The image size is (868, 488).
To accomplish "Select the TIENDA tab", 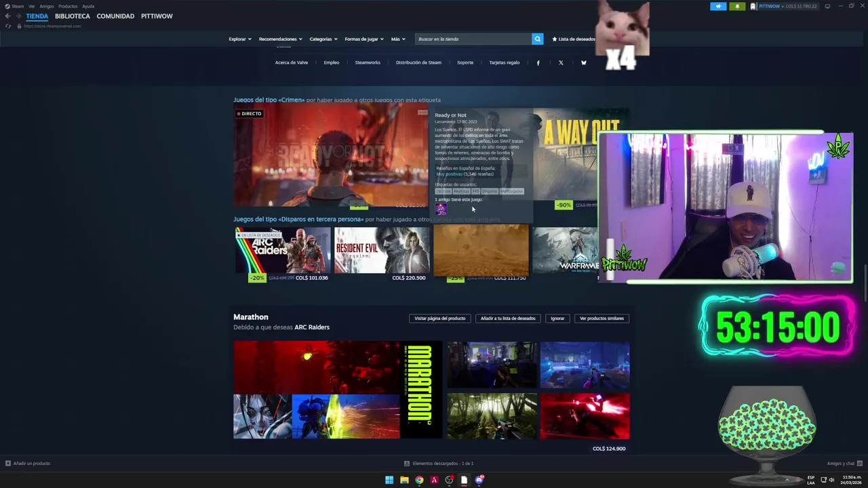I will pos(37,16).
